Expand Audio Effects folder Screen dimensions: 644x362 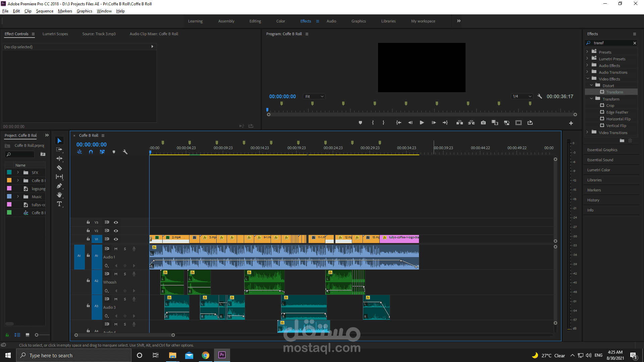[x=587, y=65]
